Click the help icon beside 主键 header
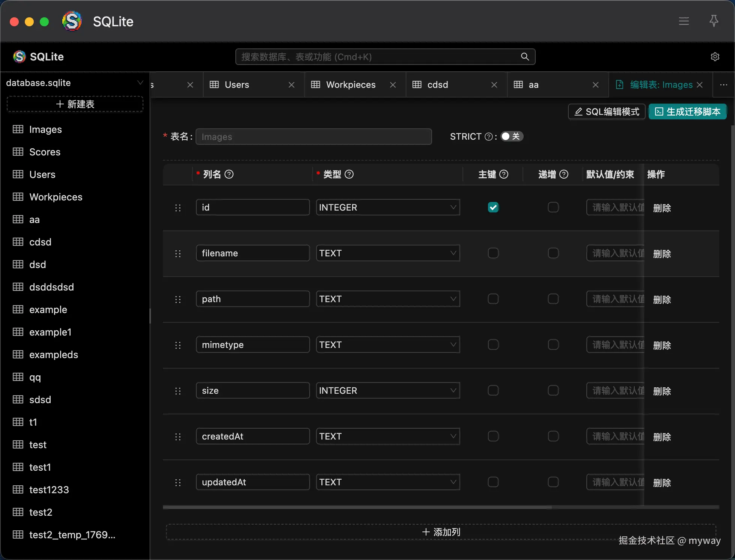This screenshot has width=735, height=560. pyautogui.click(x=504, y=174)
